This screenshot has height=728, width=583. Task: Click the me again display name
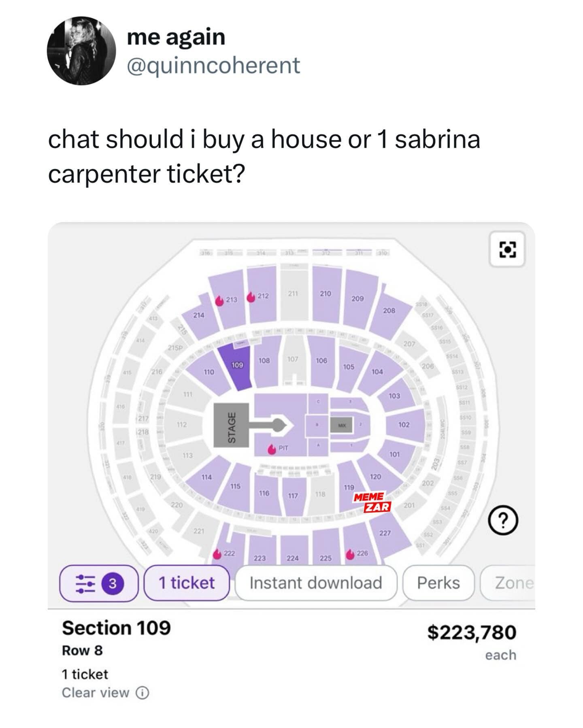pos(176,37)
